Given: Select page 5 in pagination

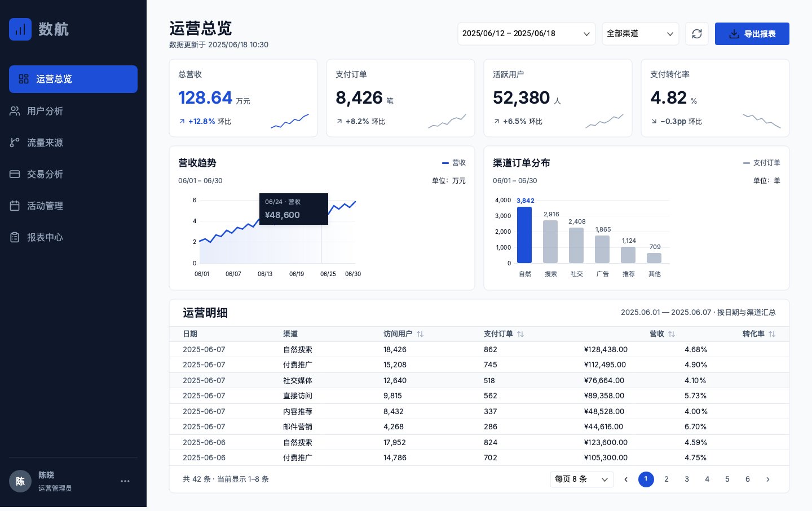Looking at the screenshot, I should point(727,479).
